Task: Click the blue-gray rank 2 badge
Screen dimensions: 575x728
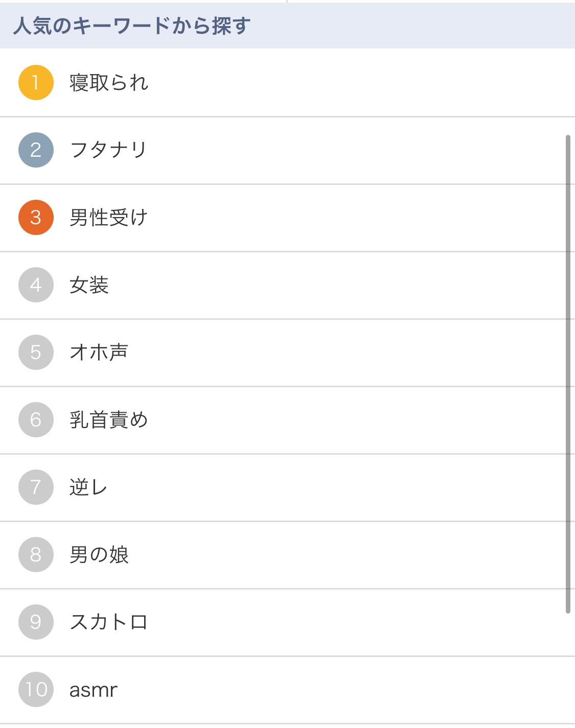Action: coord(36,150)
